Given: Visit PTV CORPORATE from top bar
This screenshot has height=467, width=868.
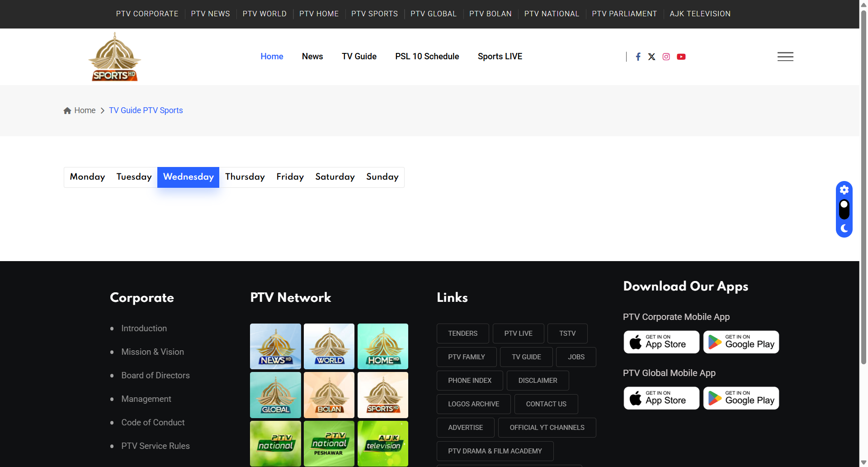Looking at the screenshot, I should (x=147, y=14).
